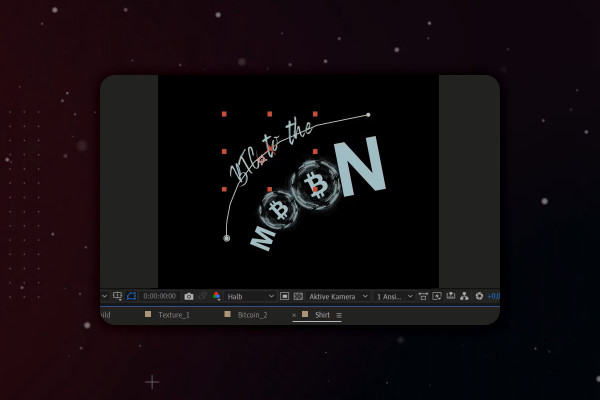Open the grid and guide options icon
This screenshot has width=600, height=400.
[117, 296]
